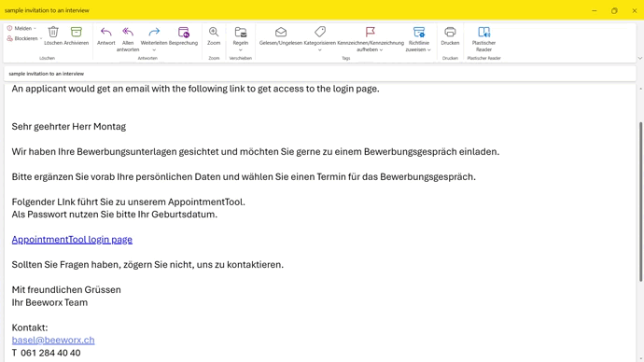This screenshot has height=362, width=644.
Task: Close the email window
Action: 634,10
